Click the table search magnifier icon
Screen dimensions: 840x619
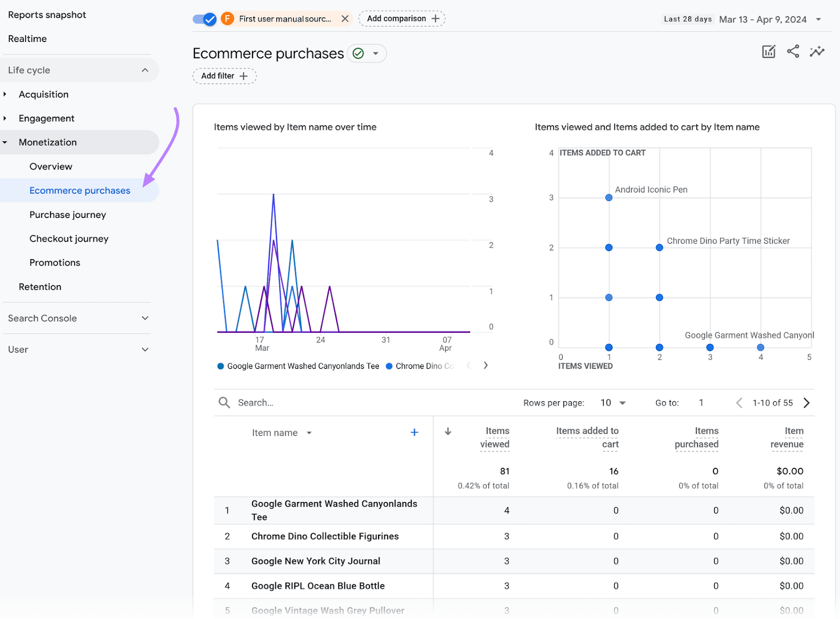224,403
